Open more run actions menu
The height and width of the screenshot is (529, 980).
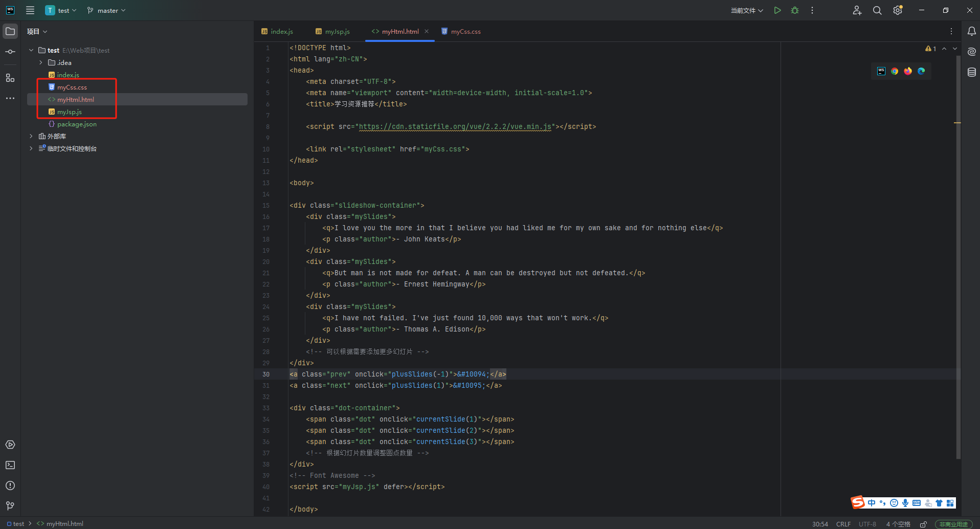[x=812, y=10]
